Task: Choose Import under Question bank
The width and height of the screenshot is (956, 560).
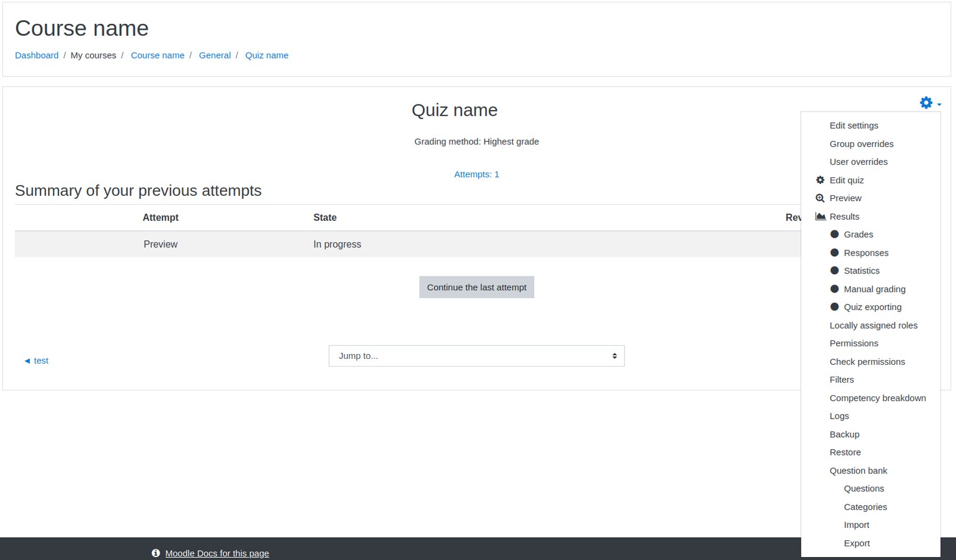Action: coord(856,525)
